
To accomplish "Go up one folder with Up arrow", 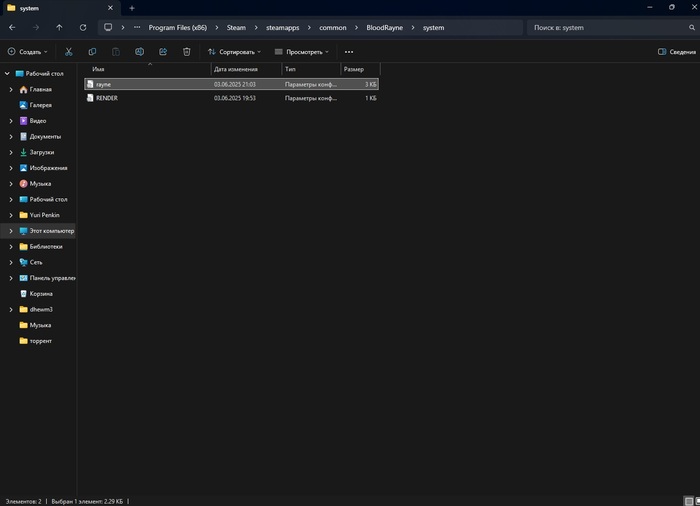I will click(59, 28).
